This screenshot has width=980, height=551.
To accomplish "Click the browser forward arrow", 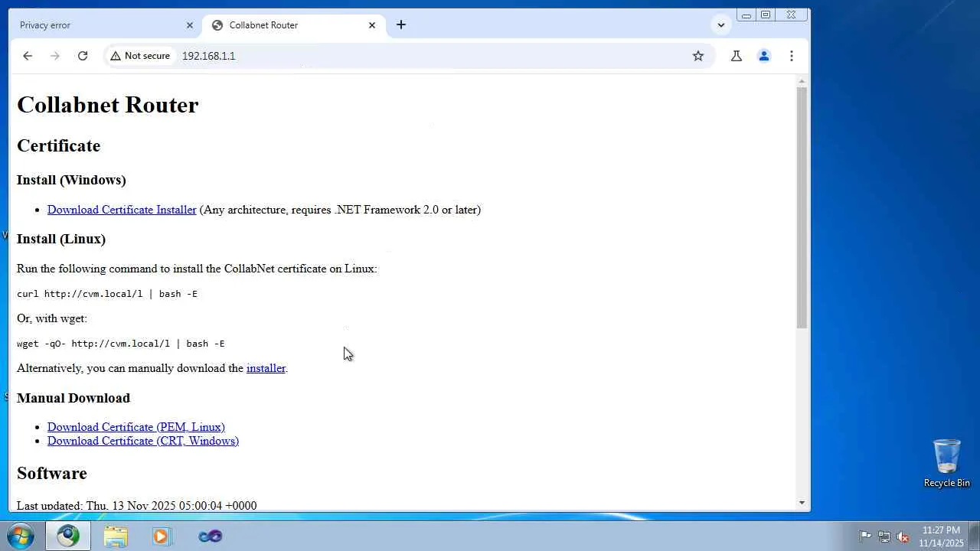I will (x=54, y=56).
